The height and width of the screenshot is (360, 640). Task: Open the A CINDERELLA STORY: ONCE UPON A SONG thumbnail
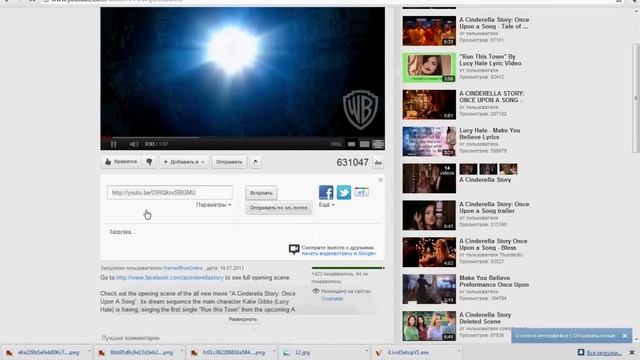pyautogui.click(x=429, y=104)
